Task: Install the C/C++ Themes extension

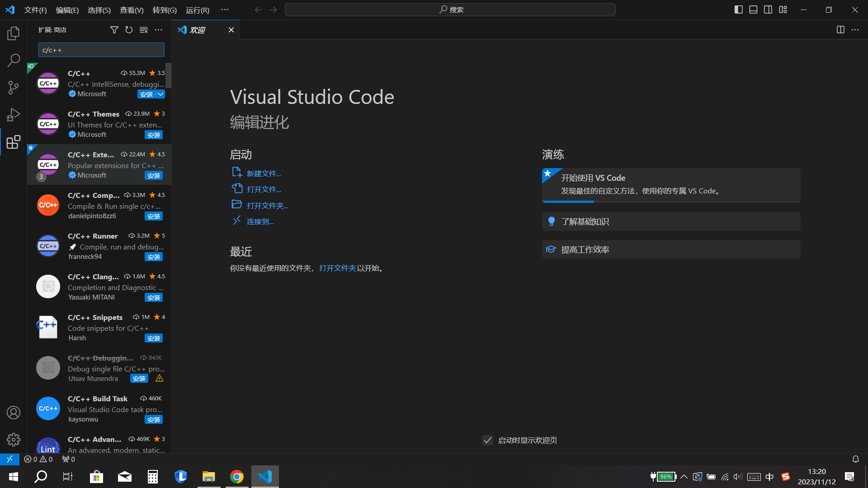Action: click(x=154, y=135)
